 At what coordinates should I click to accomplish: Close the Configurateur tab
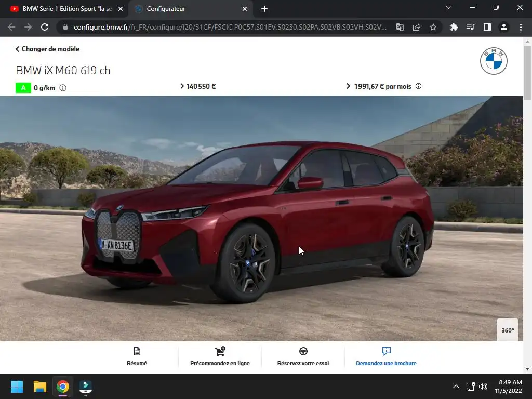(x=245, y=9)
